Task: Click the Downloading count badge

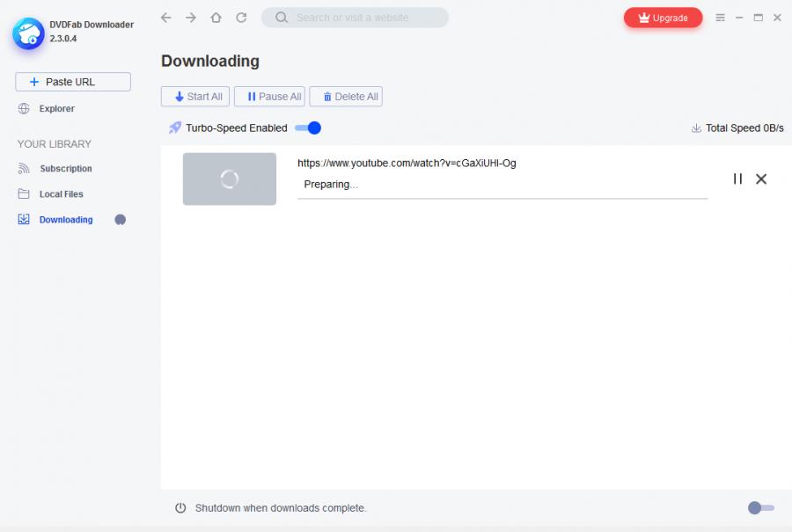Action: click(121, 220)
